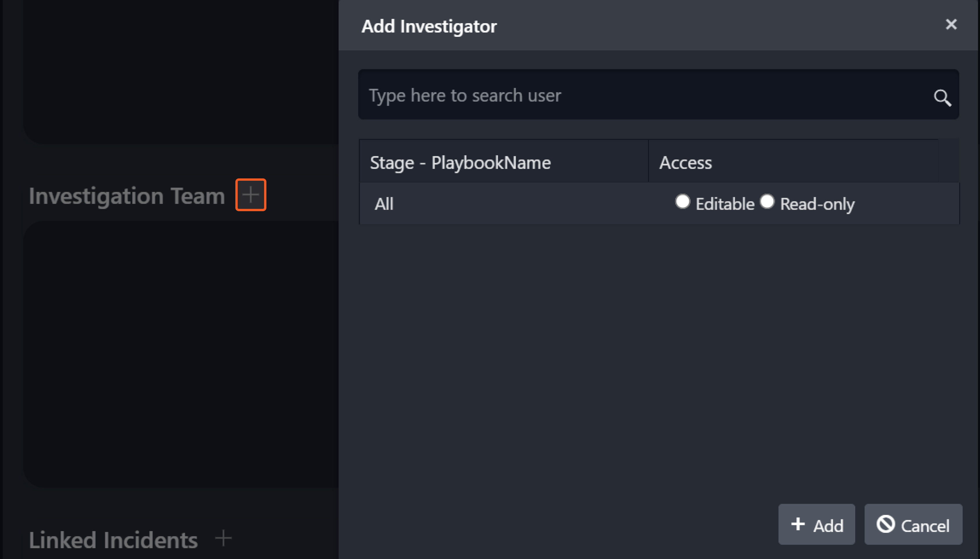
Task: Click the Stage - PlaybookName column header
Action: pyautogui.click(x=460, y=162)
